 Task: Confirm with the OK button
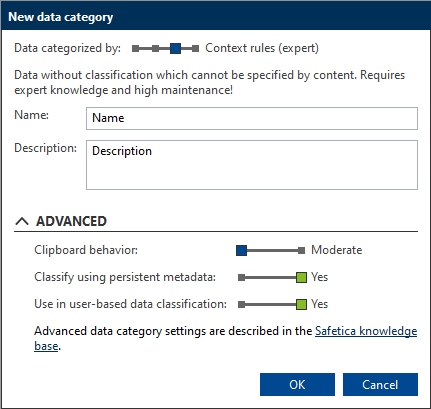tap(297, 384)
